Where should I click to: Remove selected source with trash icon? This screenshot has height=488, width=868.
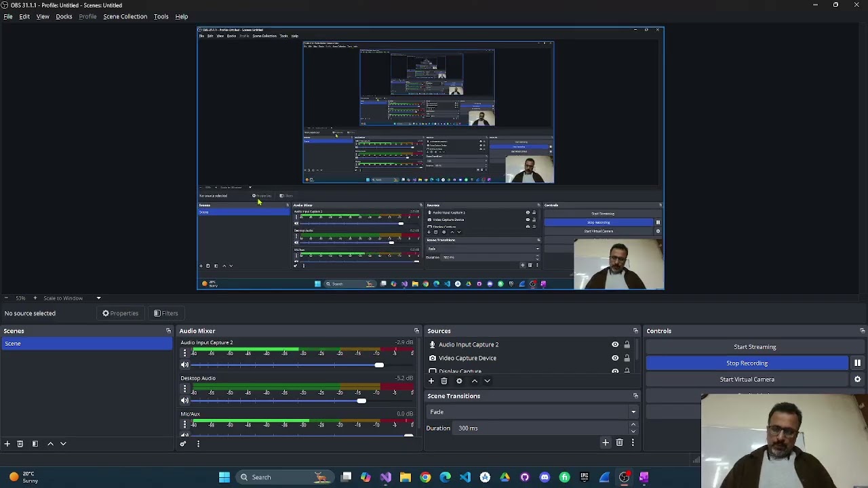click(x=444, y=381)
